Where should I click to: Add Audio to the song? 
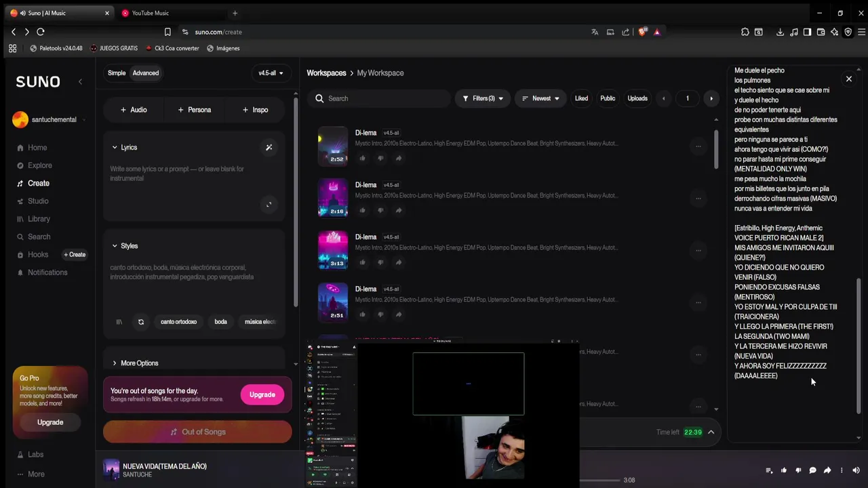[134, 110]
